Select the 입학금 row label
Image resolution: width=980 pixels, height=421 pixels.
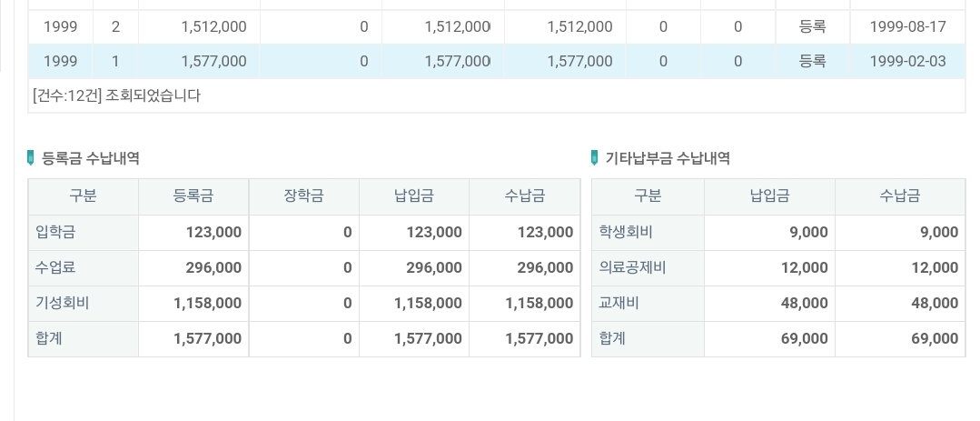55,232
